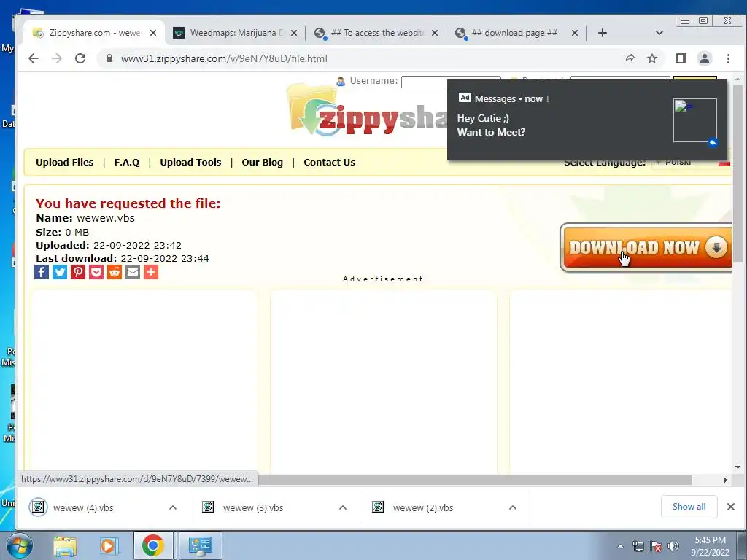Close the downloads bar
Viewport: 747px width, 560px height.
pos(731,507)
